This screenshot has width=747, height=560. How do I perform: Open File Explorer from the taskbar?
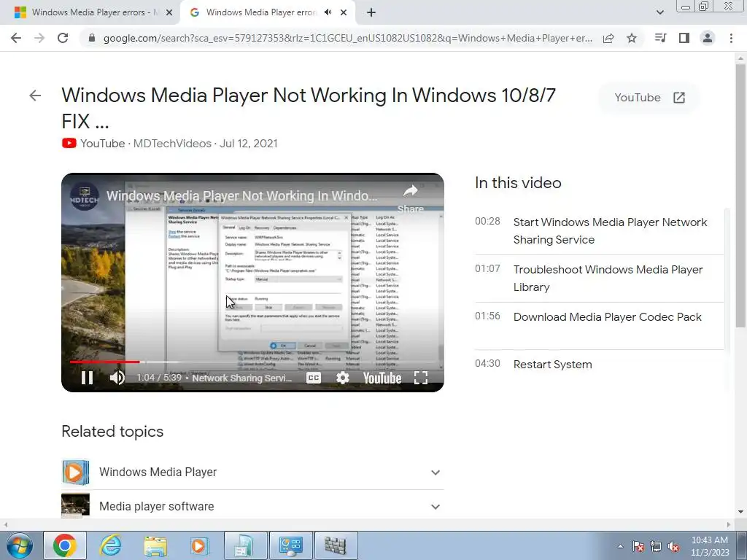(x=155, y=545)
